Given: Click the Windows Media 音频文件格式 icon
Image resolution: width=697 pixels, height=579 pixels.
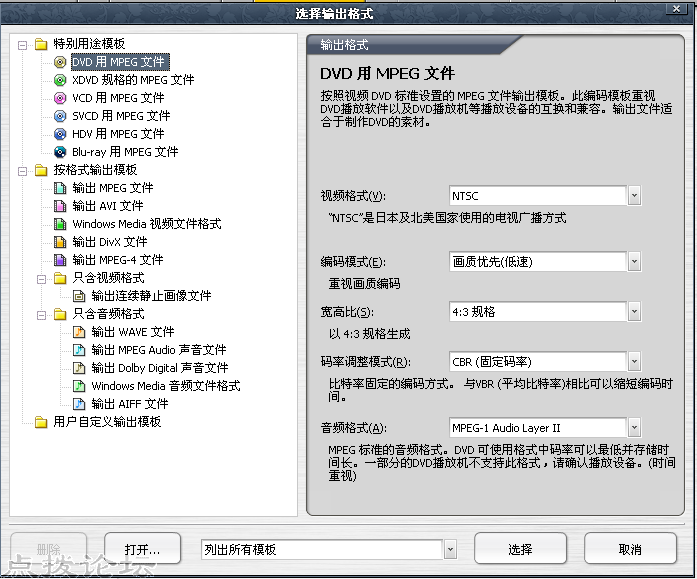Looking at the screenshot, I should 79,386.
